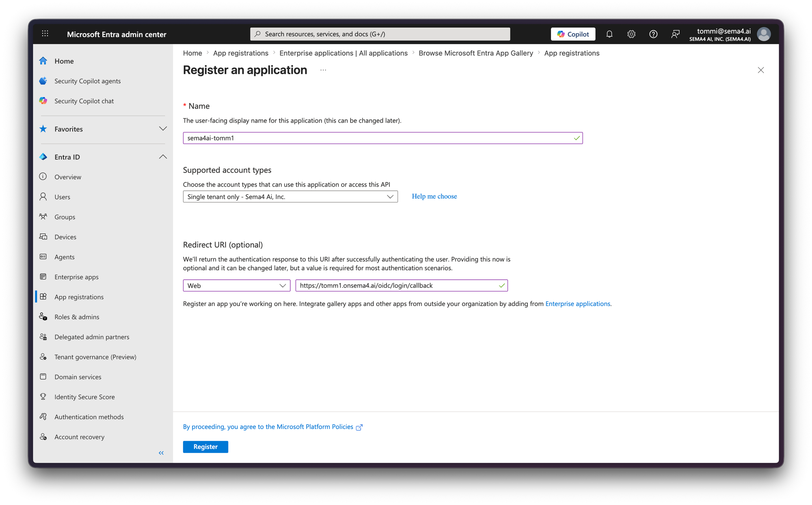Click the Security Copilot agents icon

click(x=43, y=81)
